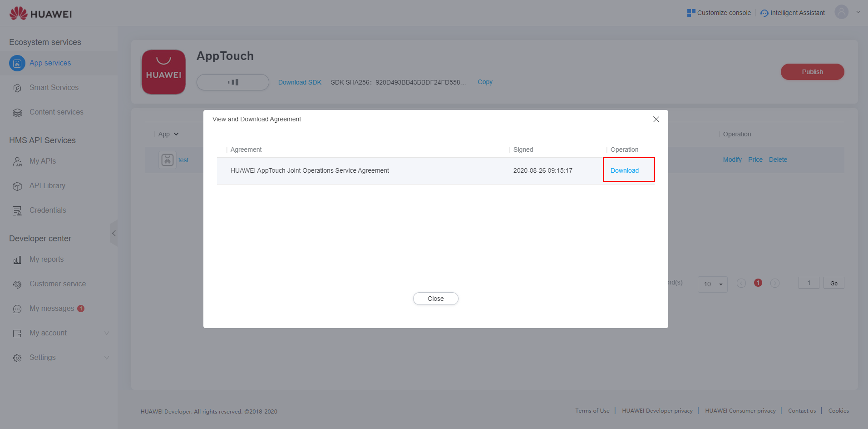Click the HUAWEI logo in header
Screen dimensions: 868x429
pos(40,13)
